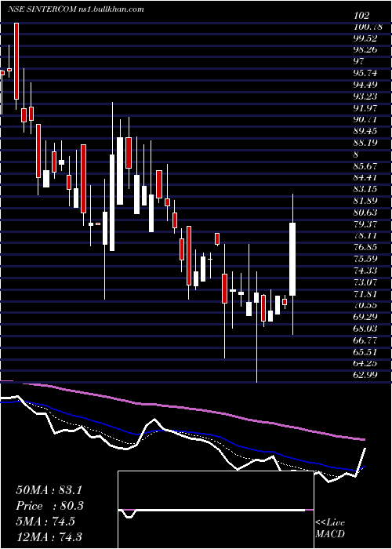Click the 102 price axis label
392x549 pixels.
(x=361, y=16)
